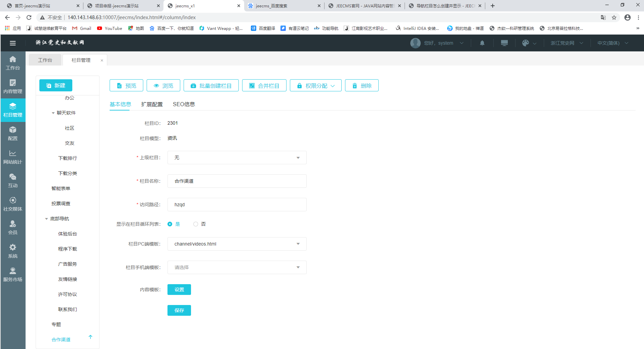Screen dimensions: 644x349
Task: Select the 扩展配置 tab
Action: coord(152,104)
